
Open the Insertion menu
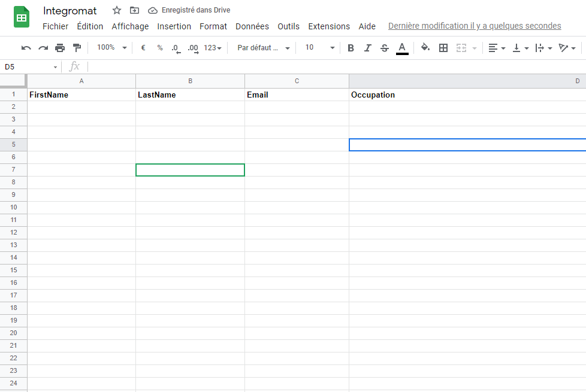pos(174,26)
